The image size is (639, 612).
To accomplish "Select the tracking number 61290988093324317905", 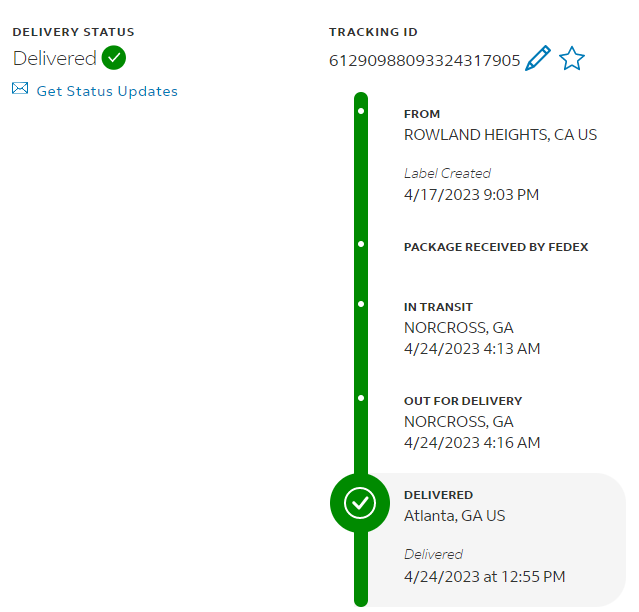I will (x=424, y=60).
